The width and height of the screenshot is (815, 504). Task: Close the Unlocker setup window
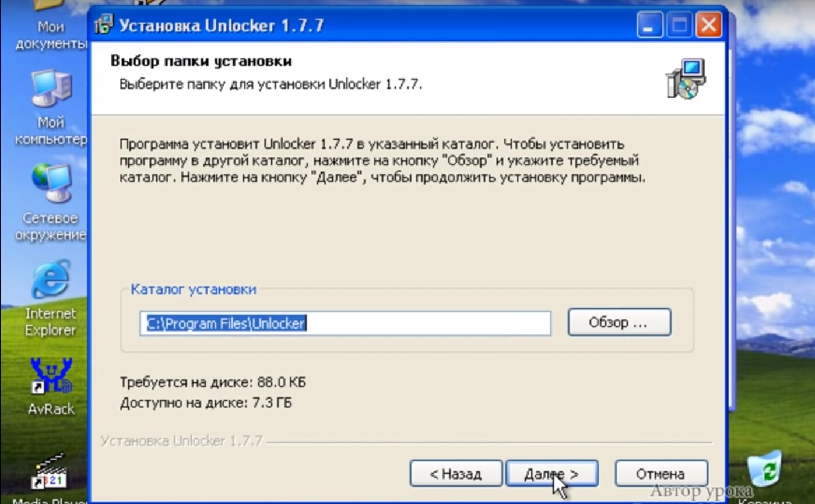pos(709,26)
